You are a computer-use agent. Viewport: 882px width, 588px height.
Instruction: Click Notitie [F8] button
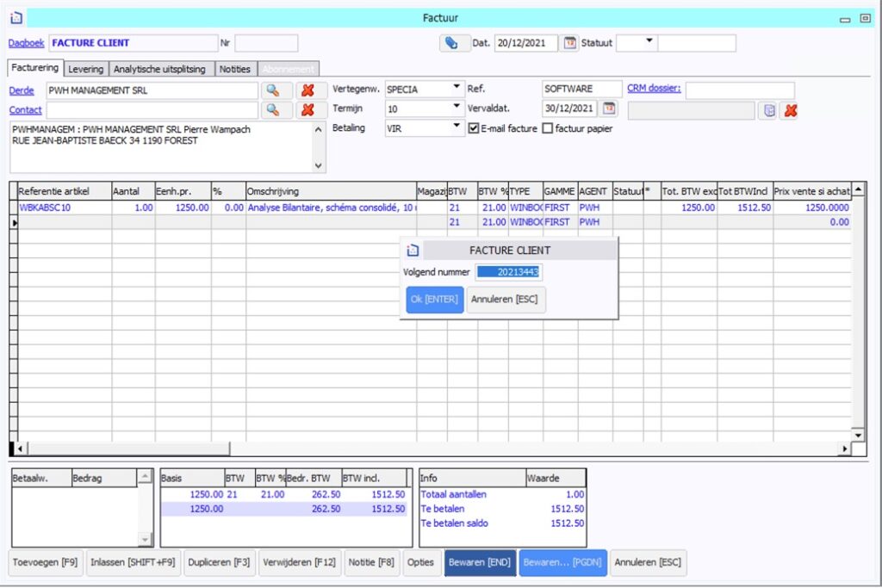click(371, 563)
